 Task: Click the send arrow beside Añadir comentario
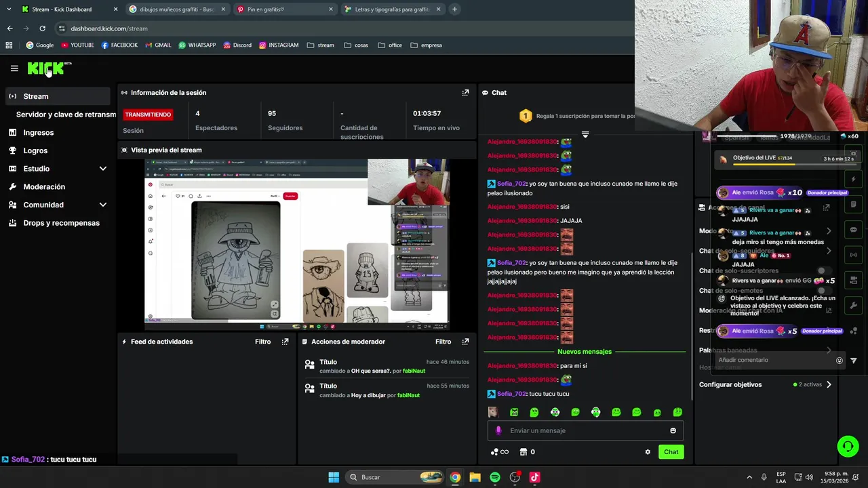coord(853,361)
